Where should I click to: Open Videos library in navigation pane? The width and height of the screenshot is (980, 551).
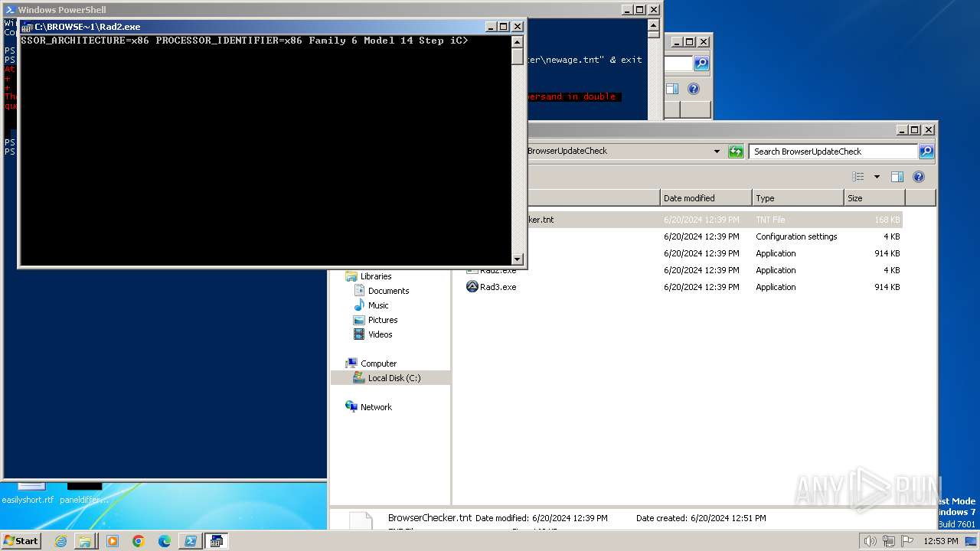click(380, 334)
